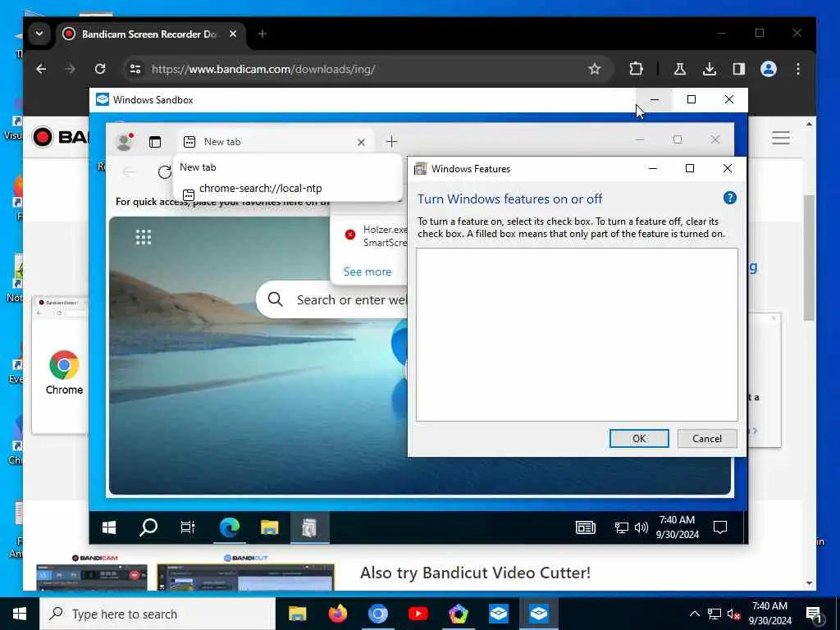Minimize Windows Features dialog
Screen dimensions: 840x630
(652, 168)
